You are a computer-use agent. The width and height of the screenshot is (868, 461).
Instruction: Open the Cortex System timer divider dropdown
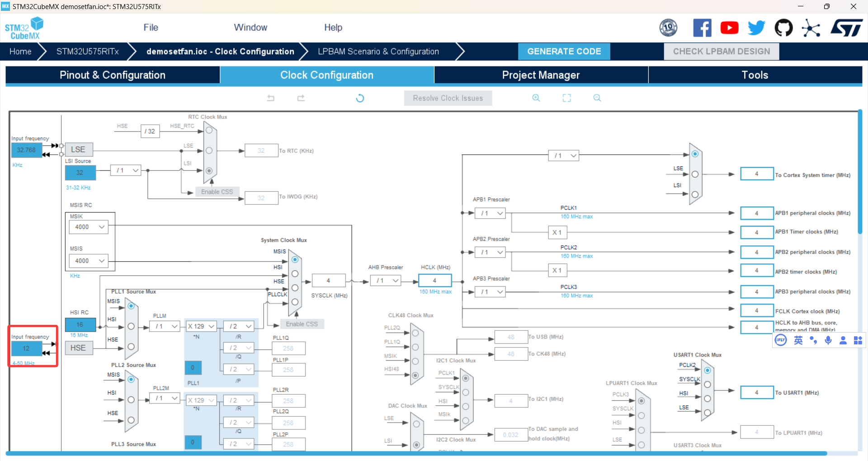[x=564, y=155]
